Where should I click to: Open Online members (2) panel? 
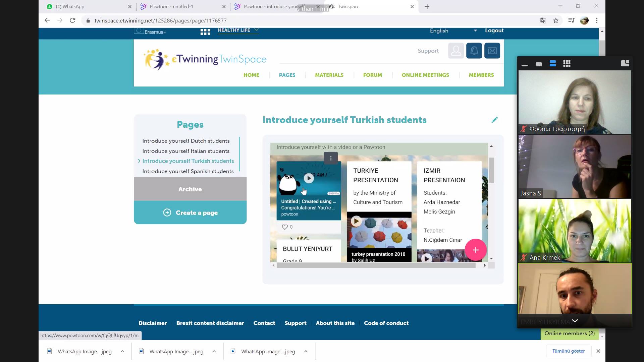pos(570,334)
